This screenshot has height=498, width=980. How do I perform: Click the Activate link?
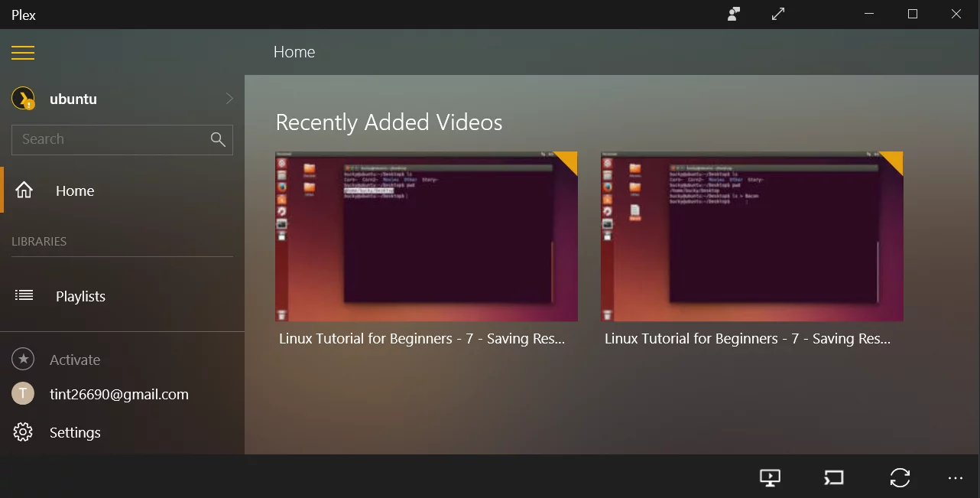point(75,360)
